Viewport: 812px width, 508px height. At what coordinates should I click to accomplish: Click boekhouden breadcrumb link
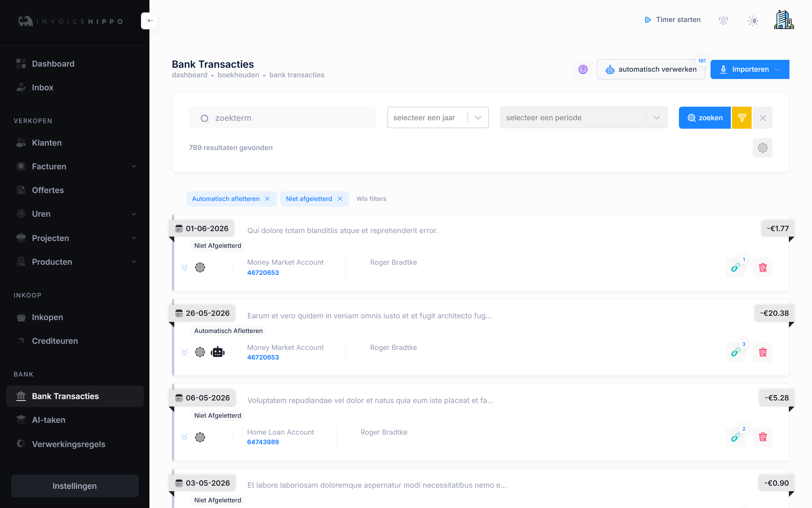click(238, 75)
